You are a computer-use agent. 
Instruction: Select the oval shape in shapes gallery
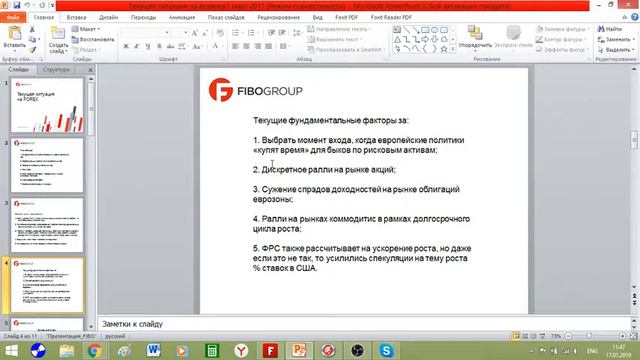pos(434,30)
